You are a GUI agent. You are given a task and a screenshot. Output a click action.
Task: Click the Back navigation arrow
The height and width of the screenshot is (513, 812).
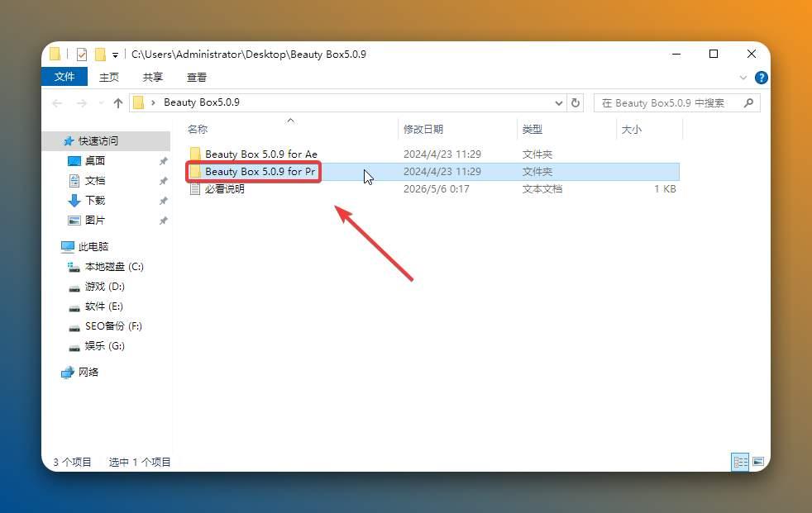click(57, 103)
